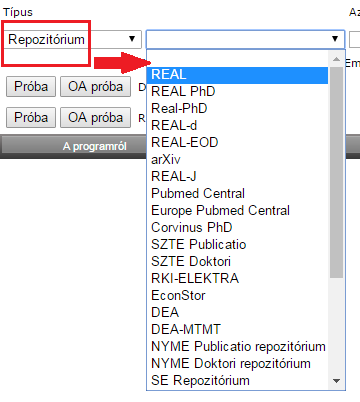Select REAL in the repository list
Viewport: 360px width, 402px height.
[x=237, y=74]
